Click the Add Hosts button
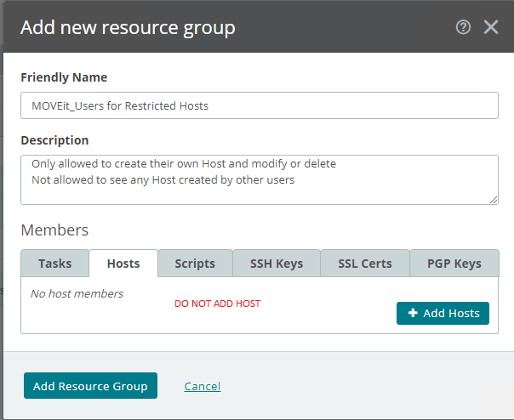 443,313
